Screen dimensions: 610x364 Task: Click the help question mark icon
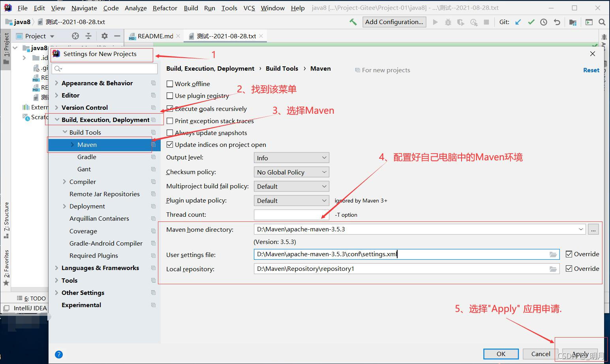click(x=59, y=354)
